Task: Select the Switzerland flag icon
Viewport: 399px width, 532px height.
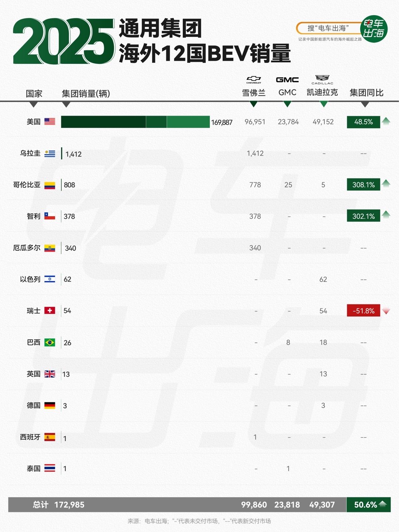Action: (50, 311)
